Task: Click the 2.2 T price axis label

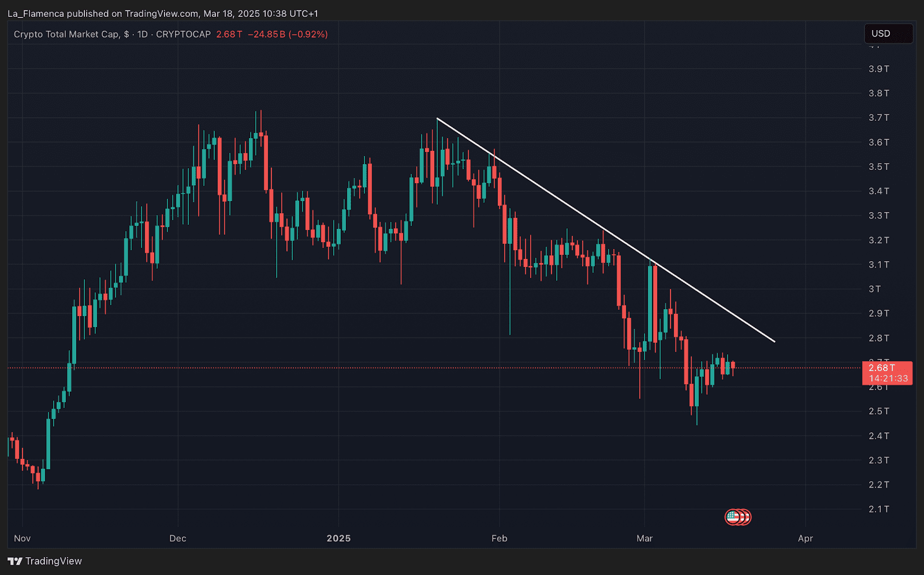Action: point(879,484)
